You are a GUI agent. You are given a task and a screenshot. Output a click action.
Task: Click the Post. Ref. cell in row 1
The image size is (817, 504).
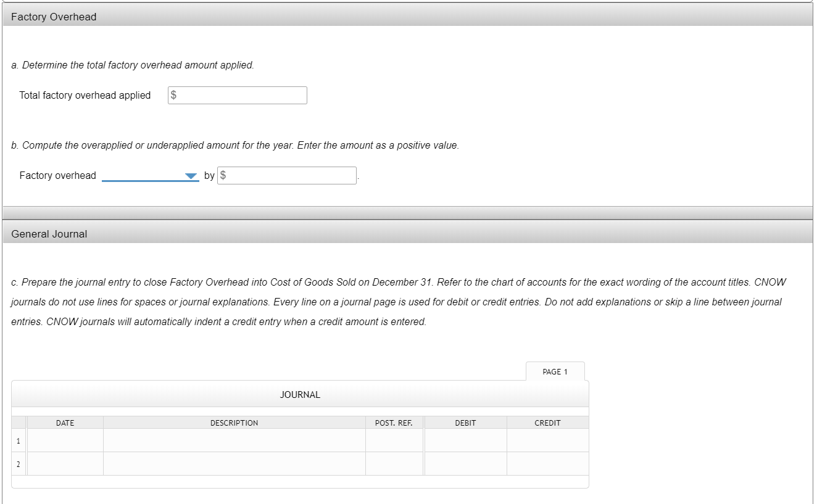pos(394,440)
